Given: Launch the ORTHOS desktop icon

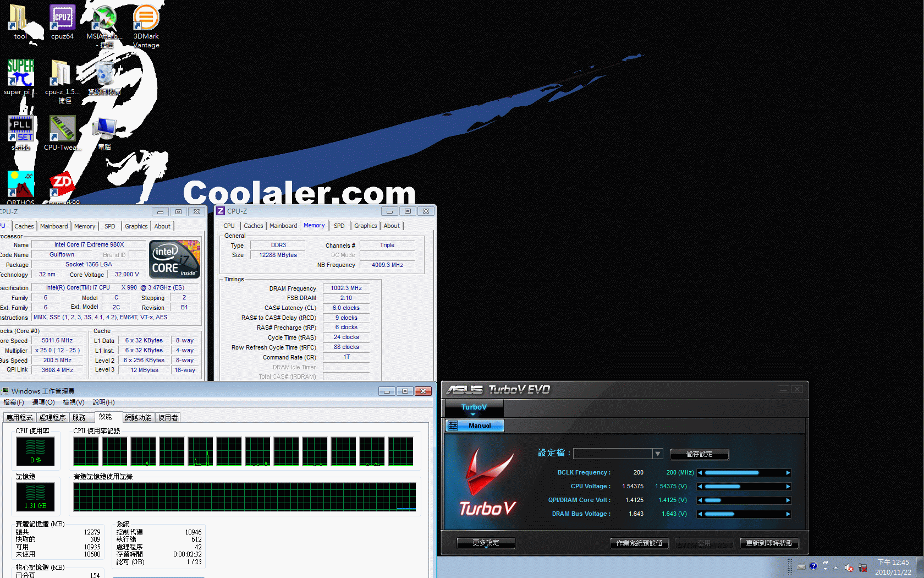Looking at the screenshot, I should pyautogui.click(x=20, y=187).
